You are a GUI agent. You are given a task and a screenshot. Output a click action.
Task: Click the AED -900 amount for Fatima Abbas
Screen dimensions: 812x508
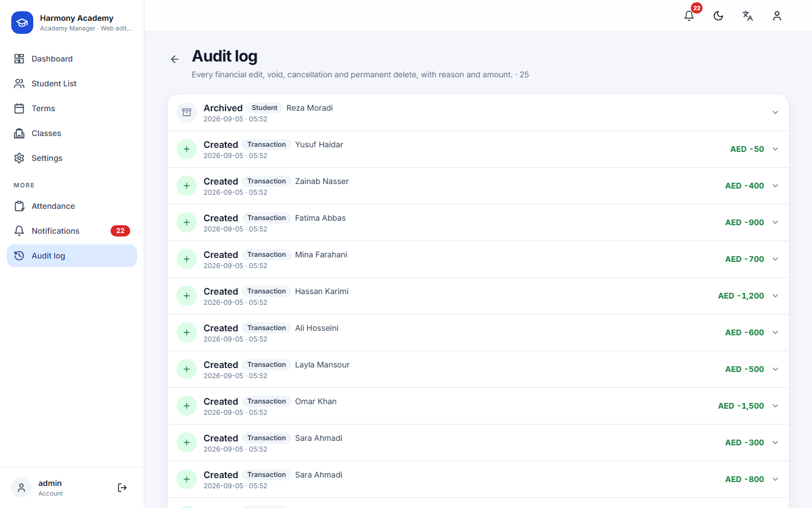click(x=744, y=222)
